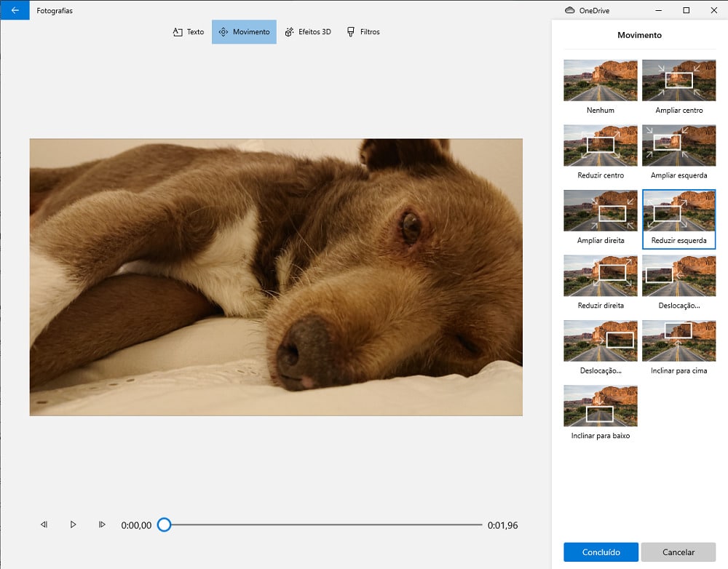728x569 pixels.
Task: Open the Filtros tab
Action: 363,32
